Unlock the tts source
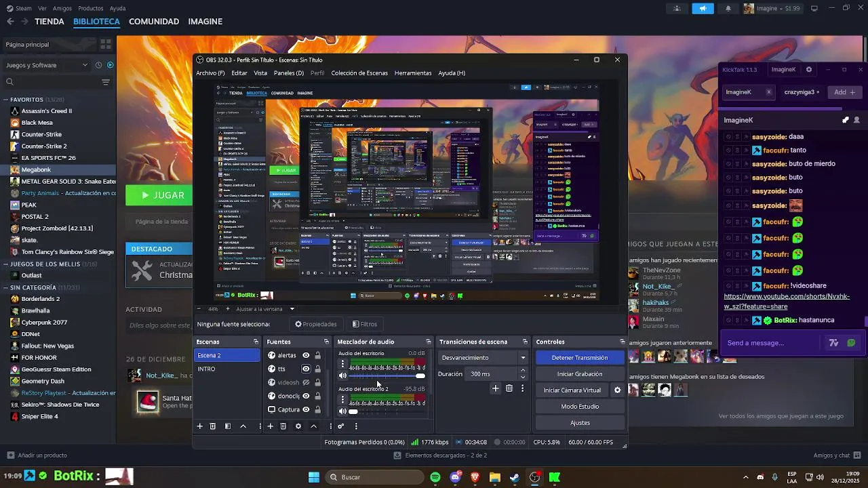868x488 pixels. (317, 369)
